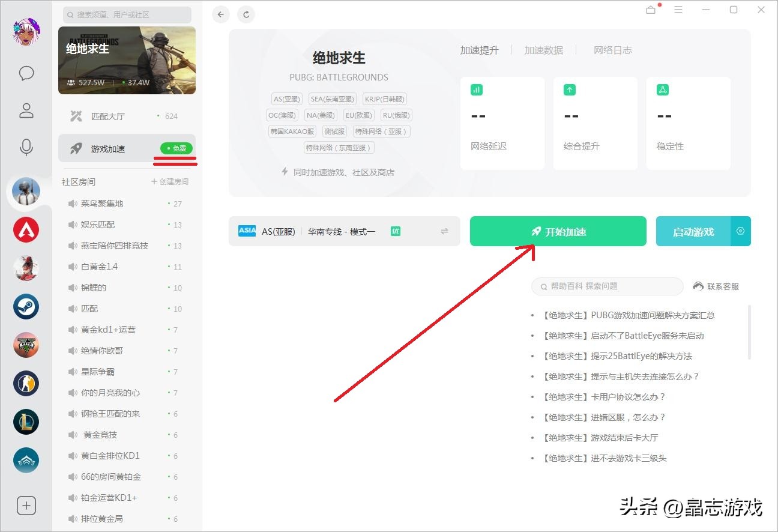Open the GTA V game page from sidebar
This screenshot has width=778, height=532.
tap(26, 345)
